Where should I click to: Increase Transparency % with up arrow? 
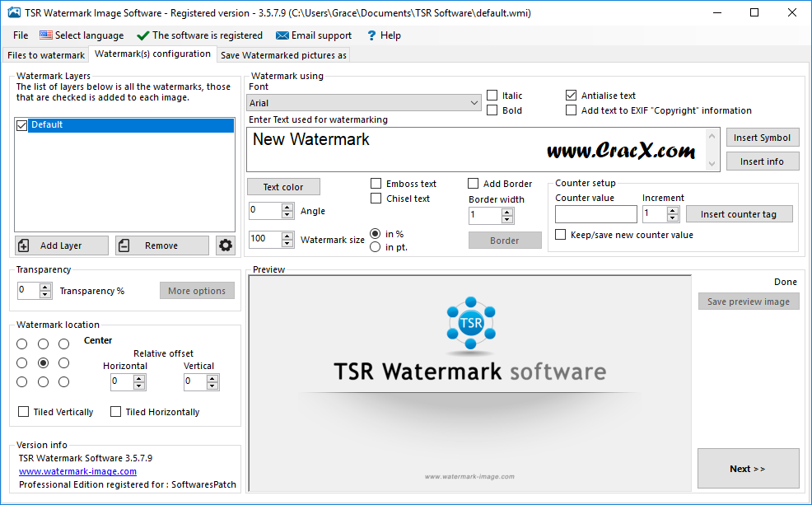coord(45,287)
